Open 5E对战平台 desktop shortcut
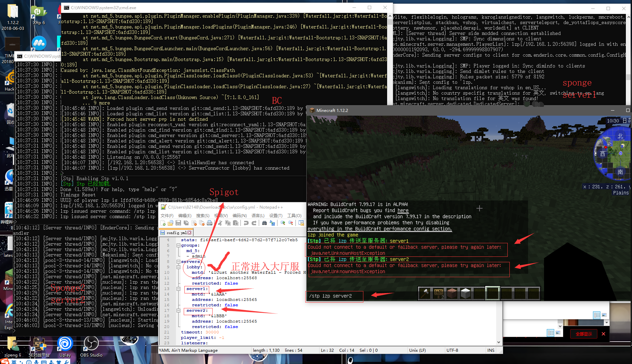The height and width of the screenshot is (364, 632). coord(39,347)
